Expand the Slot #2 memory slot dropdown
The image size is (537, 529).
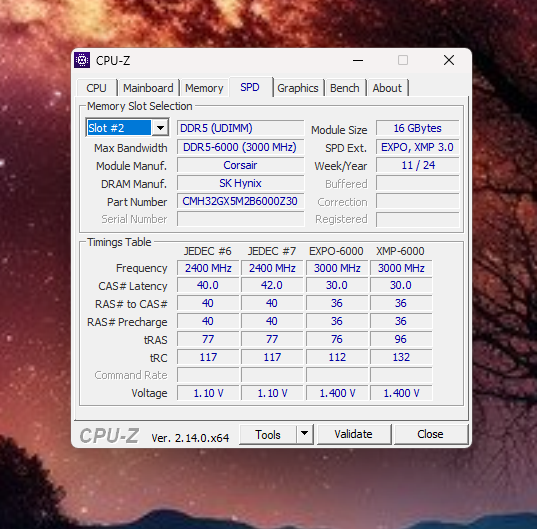tap(160, 128)
